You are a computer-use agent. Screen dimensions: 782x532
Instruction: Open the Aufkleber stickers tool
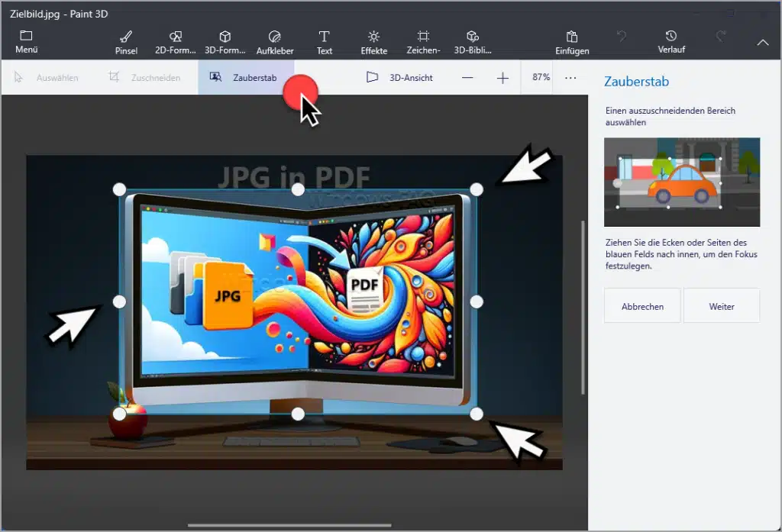275,42
